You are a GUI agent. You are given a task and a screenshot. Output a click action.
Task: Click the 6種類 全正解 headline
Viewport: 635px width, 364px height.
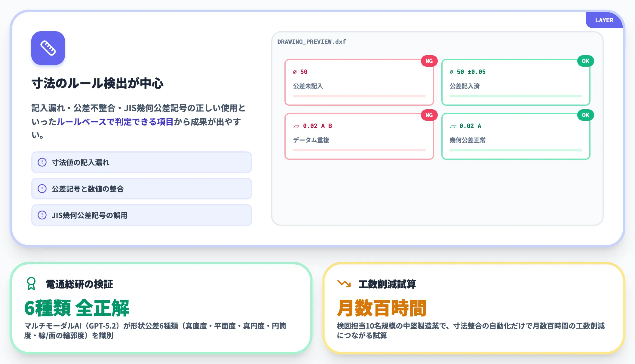[77, 308]
